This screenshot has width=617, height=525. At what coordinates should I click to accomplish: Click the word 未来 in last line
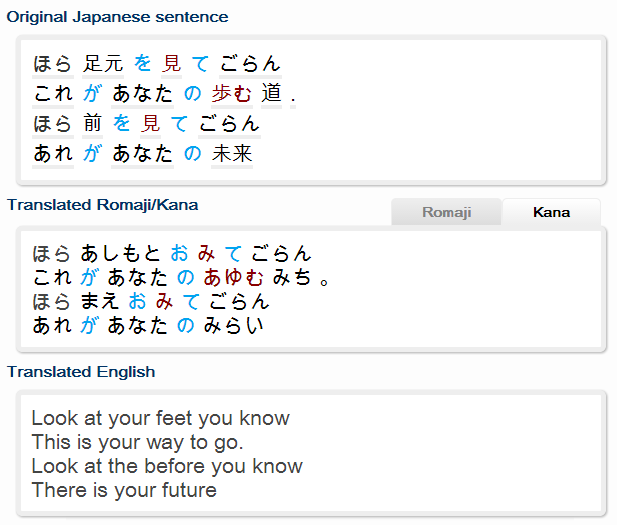(232, 153)
